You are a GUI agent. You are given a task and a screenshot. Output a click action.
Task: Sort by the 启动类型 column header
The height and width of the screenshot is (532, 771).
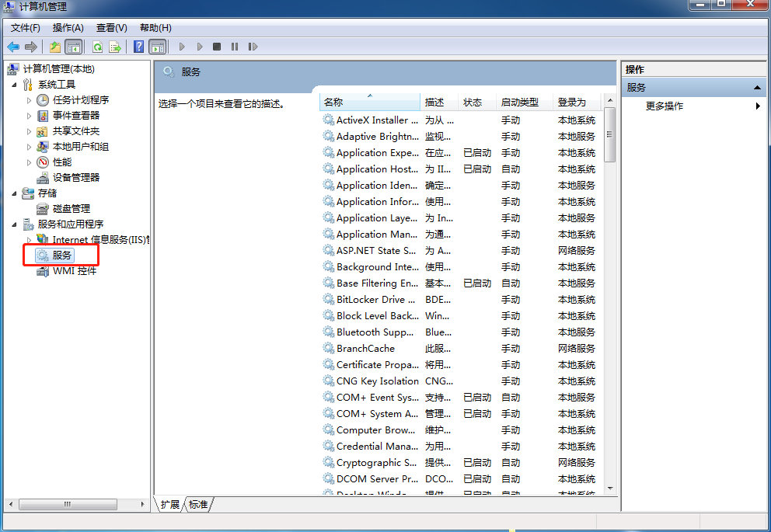[x=519, y=103]
